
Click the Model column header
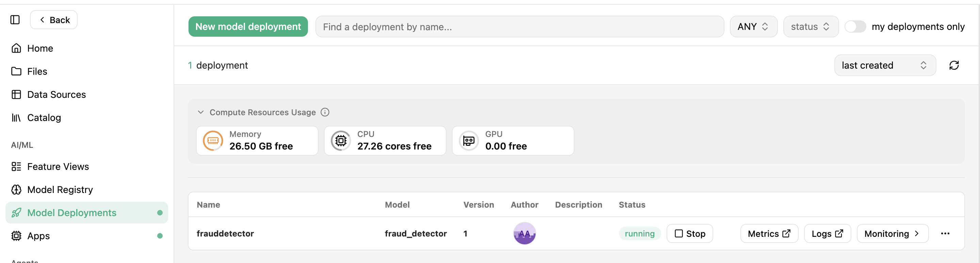coord(397,205)
